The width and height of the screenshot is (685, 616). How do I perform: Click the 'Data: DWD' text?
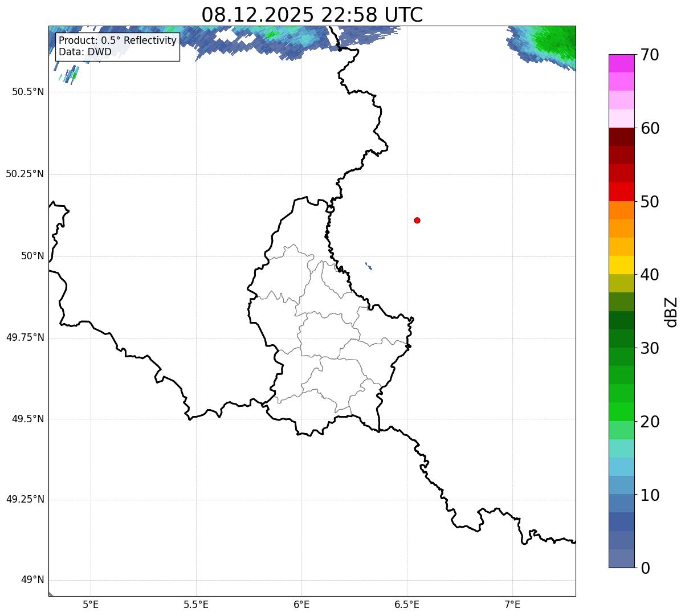click(85, 52)
